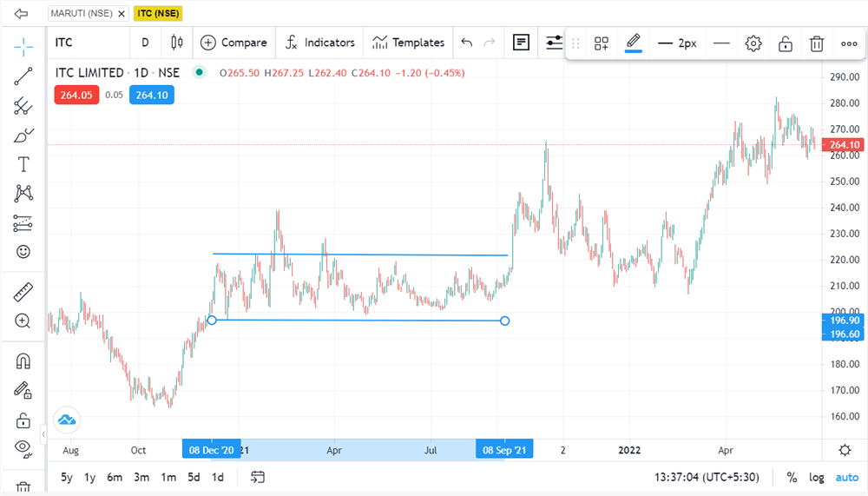Toggle lock all drawing tools
The width and height of the screenshot is (868, 496).
click(x=23, y=420)
